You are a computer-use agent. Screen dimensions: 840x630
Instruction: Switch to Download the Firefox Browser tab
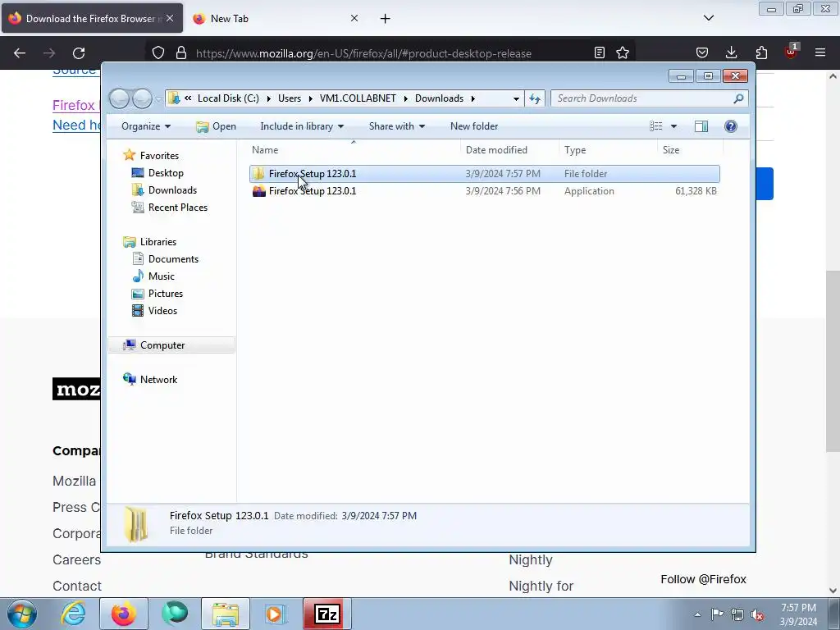click(x=92, y=18)
